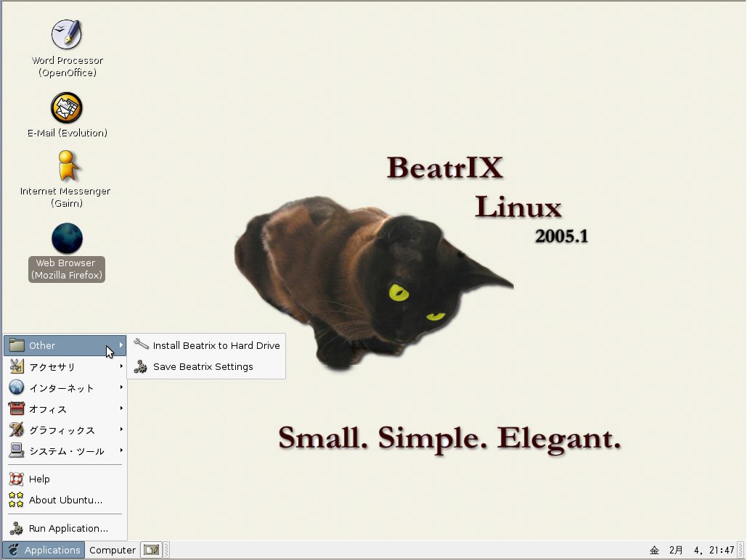The image size is (747, 560).
Task: Expand the システム・ツール submenu arrow
Action: 121,450
